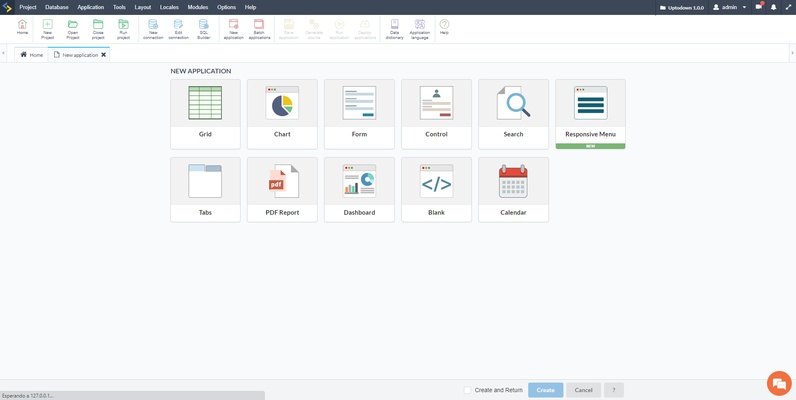Click the New application toolbar icon
Image resolution: width=796 pixels, height=400 pixels.
point(234,28)
